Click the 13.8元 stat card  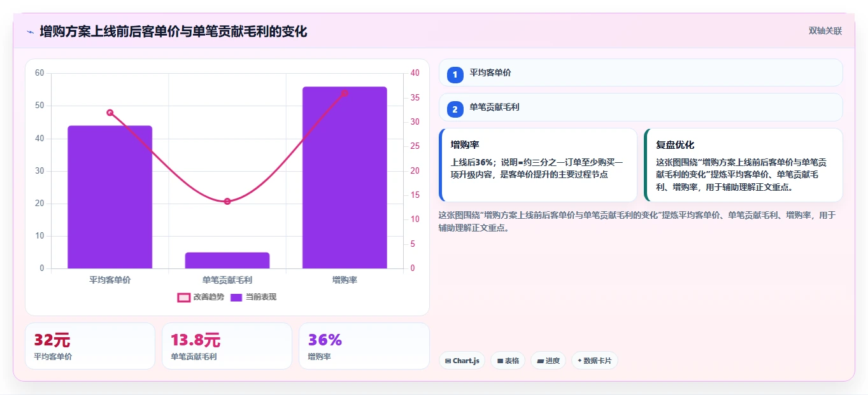(x=227, y=346)
